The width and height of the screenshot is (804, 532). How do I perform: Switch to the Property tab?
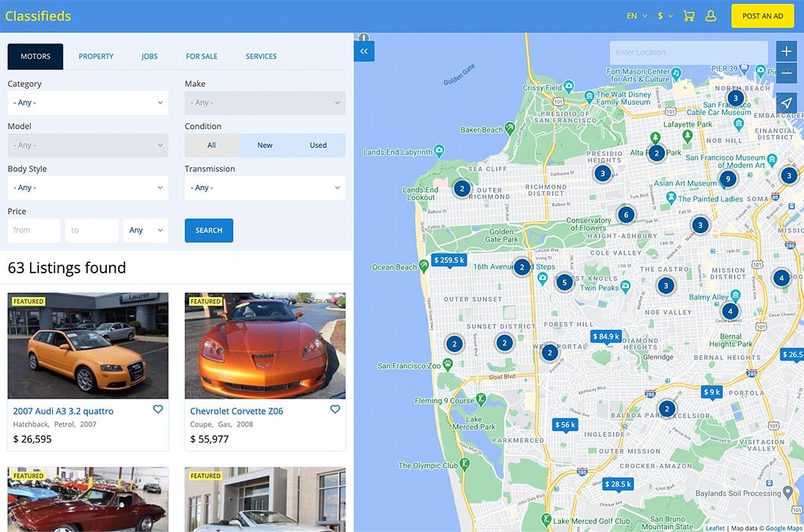coord(96,56)
